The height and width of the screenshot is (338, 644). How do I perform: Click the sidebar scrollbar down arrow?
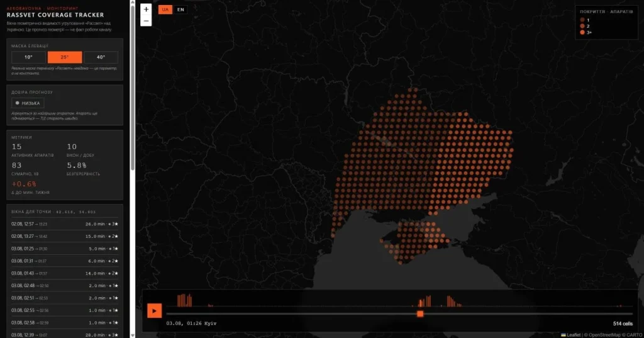132,335
